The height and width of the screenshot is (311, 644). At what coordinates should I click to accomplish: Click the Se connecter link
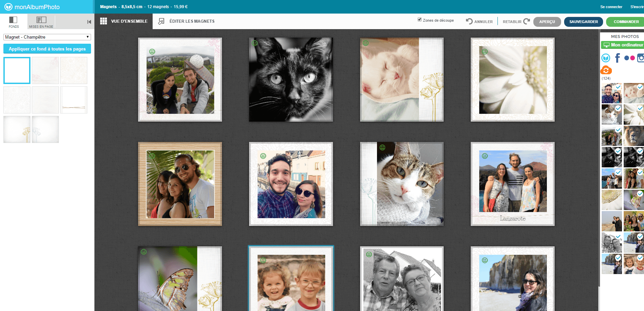611,7
